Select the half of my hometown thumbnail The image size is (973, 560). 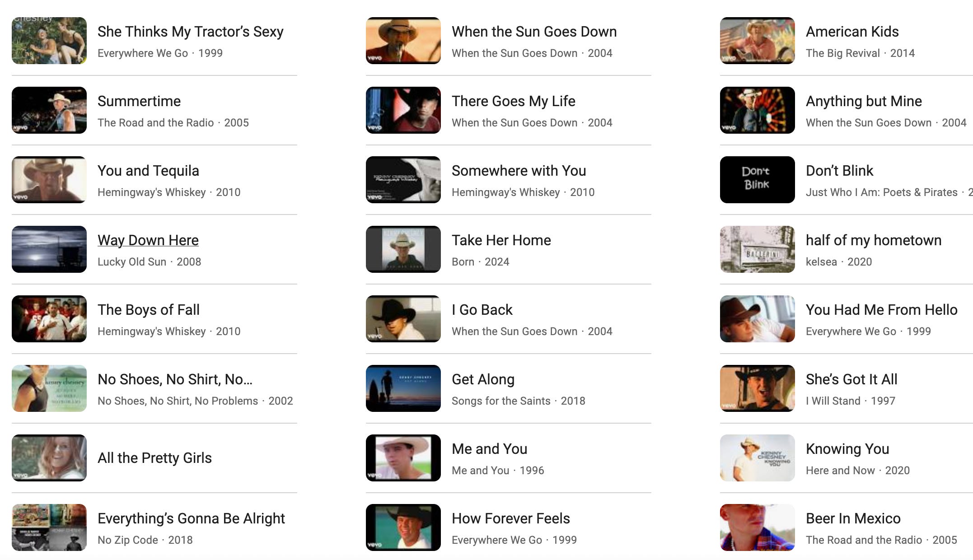pyautogui.click(x=757, y=249)
